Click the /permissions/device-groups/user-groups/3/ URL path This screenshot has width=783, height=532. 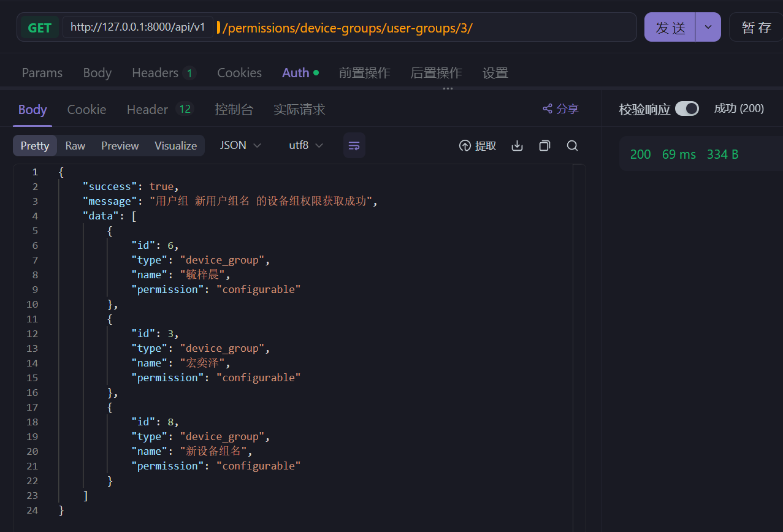coord(348,28)
